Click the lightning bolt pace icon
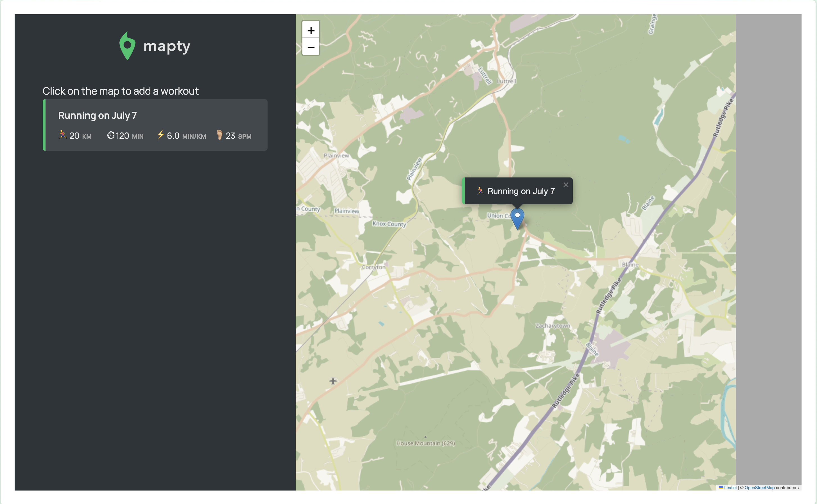 click(160, 135)
